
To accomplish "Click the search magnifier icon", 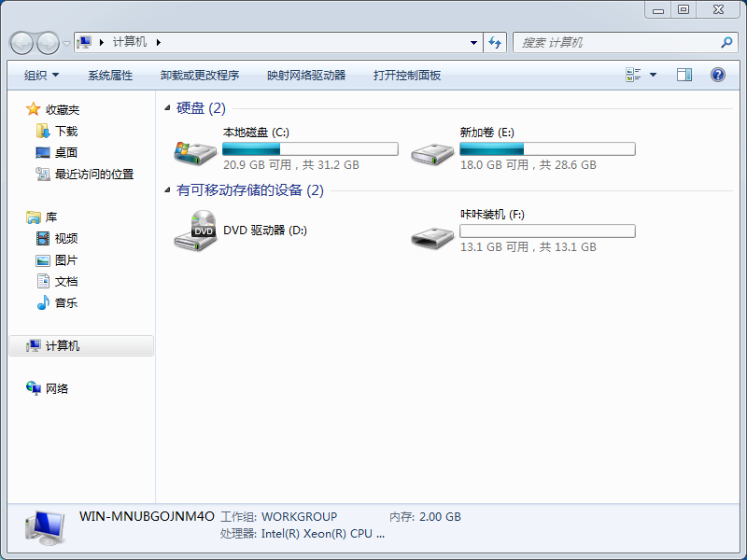I will click(727, 43).
